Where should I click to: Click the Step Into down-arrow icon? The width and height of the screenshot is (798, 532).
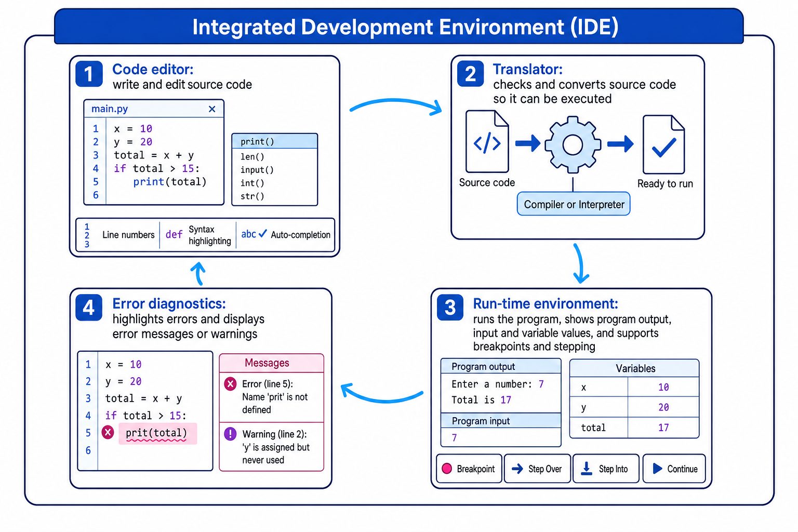pyautogui.click(x=587, y=469)
